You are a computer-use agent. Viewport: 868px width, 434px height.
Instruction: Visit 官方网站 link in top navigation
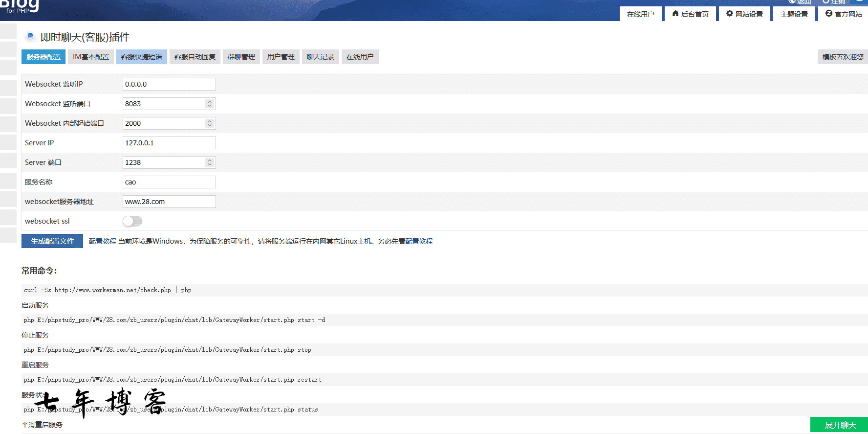pos(844,14)
